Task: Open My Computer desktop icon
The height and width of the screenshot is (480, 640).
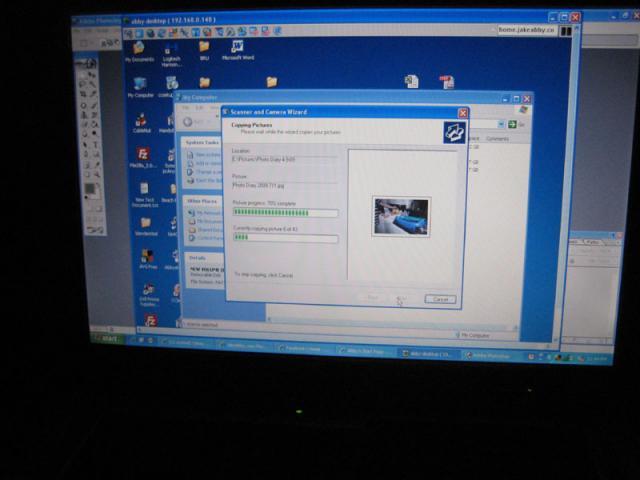Action: tap(140, 87)
